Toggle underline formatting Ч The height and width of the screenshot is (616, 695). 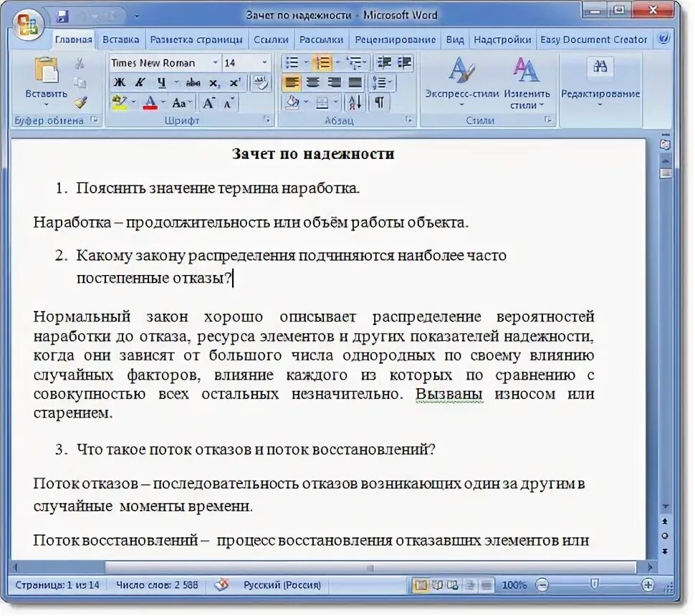[x=162, y=82]
